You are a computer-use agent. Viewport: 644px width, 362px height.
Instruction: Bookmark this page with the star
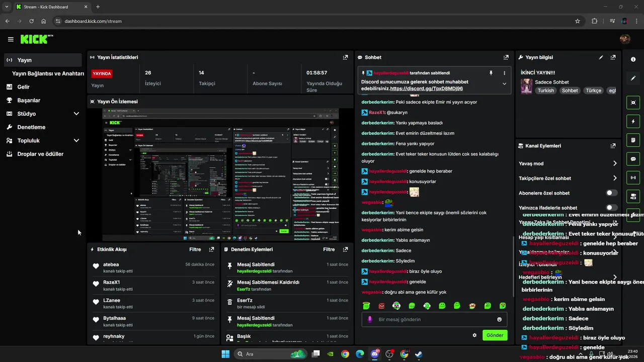click(577, 21)
